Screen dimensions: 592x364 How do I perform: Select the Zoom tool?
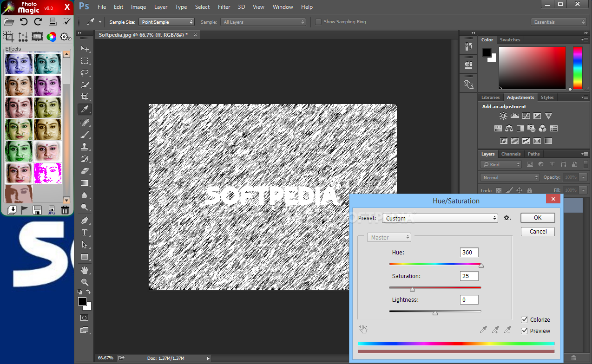85,282
